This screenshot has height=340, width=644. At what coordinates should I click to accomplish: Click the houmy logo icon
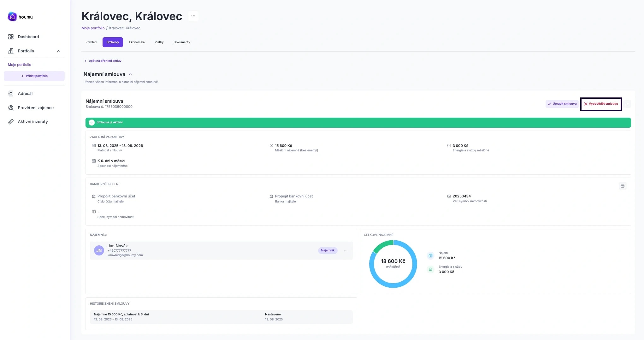[12, 17]
